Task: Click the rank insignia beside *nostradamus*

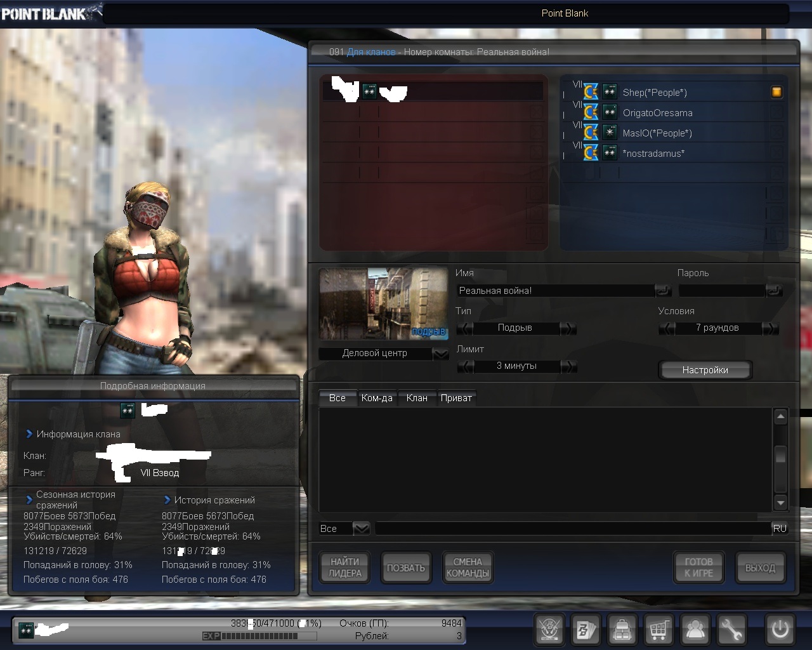Action: click(x=610, y=153)
